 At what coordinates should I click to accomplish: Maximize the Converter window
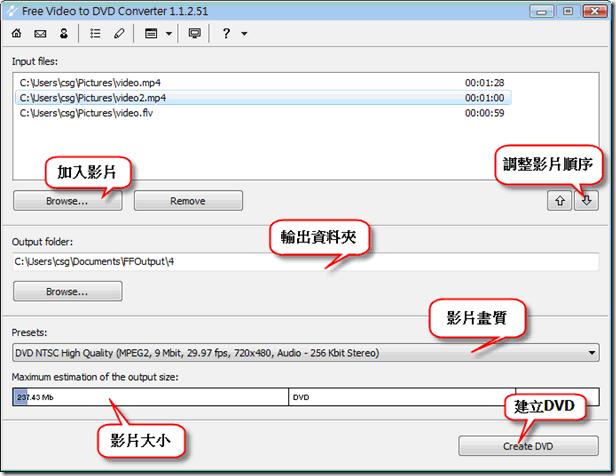[568, 11]
